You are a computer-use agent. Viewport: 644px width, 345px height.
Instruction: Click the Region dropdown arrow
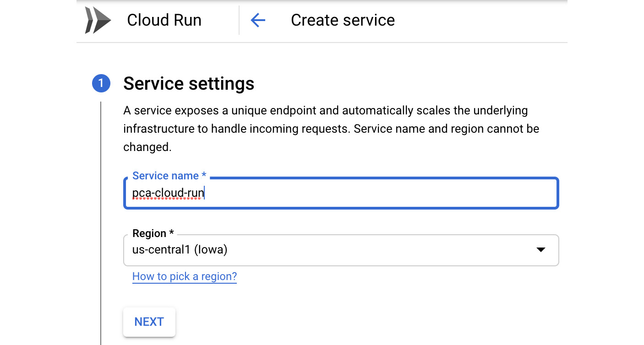coord(540,250)
